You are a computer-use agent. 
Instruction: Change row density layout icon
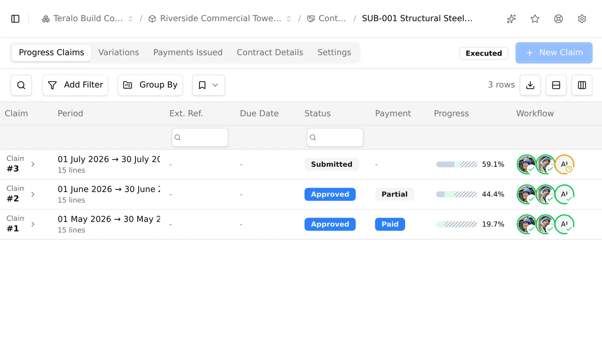point(556,85)
